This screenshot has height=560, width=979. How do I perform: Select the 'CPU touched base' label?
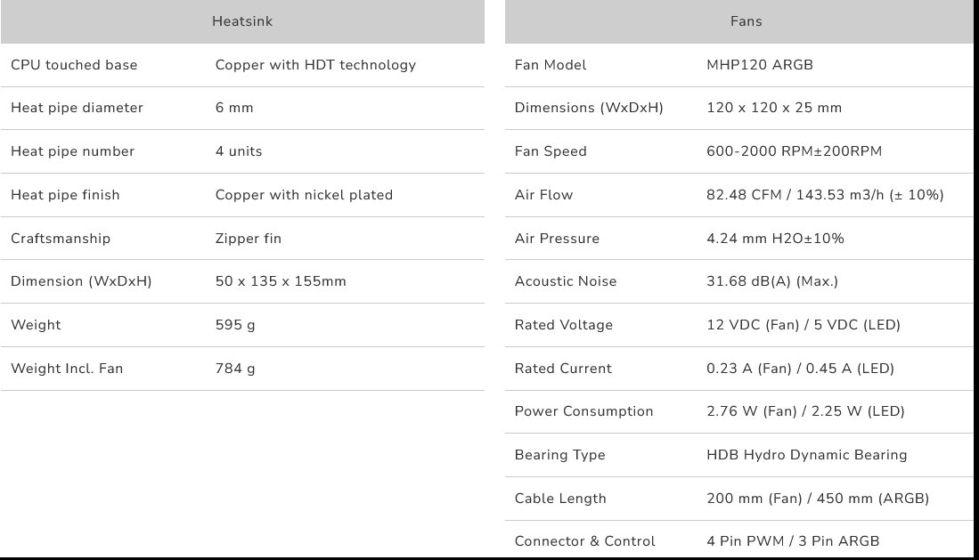(74, 65)
